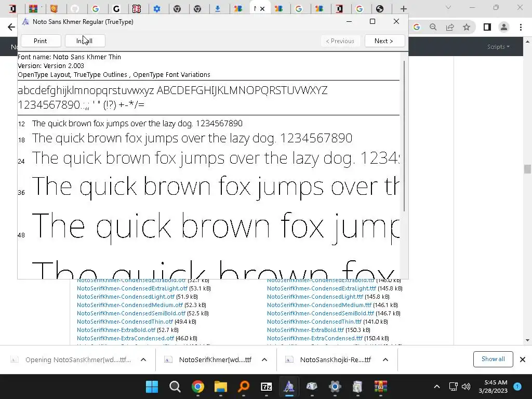The height and width of the screenshot is (399, 532).
Task: Close the downloads bar
Action: point(523,360)
